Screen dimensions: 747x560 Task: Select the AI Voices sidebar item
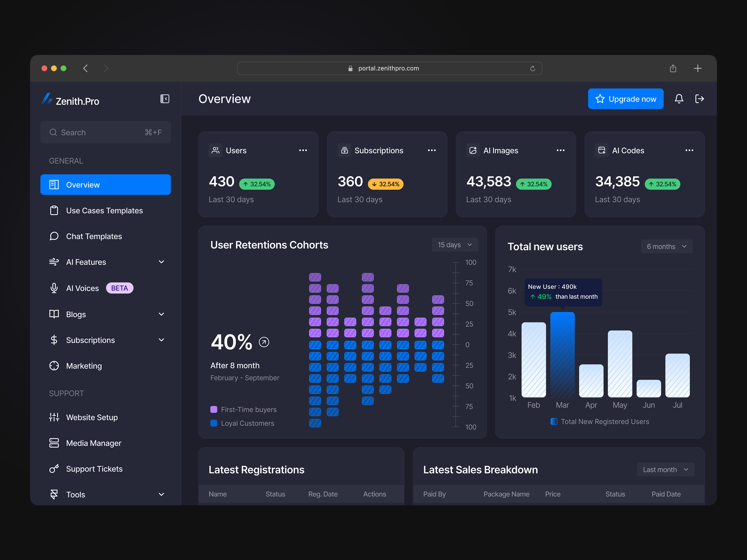82,288
